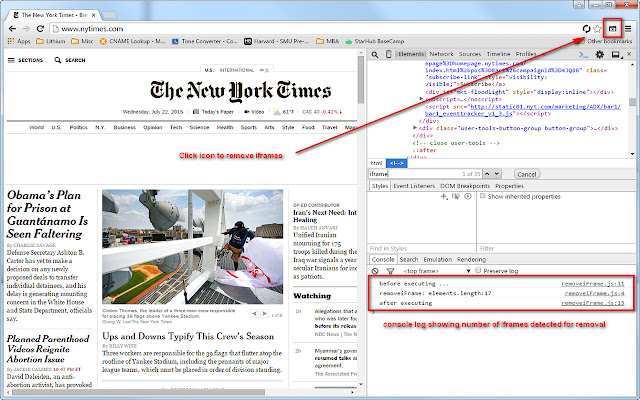Open the Obama's Plan for Prison headline
The height and width of the screenshot is (400, 640).
coord(47,214)
